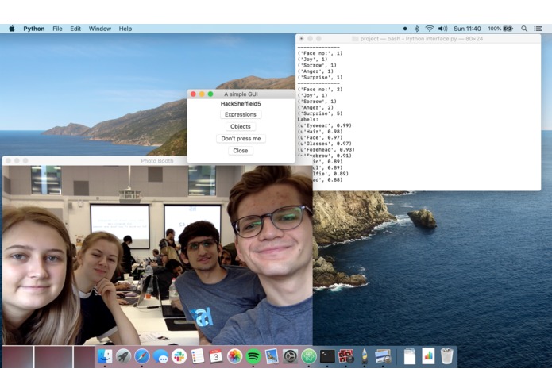Click the "(u'Hair', 0.98)" terminal line
This screenshot has height=392, width=552.
[x=320, y=132]
